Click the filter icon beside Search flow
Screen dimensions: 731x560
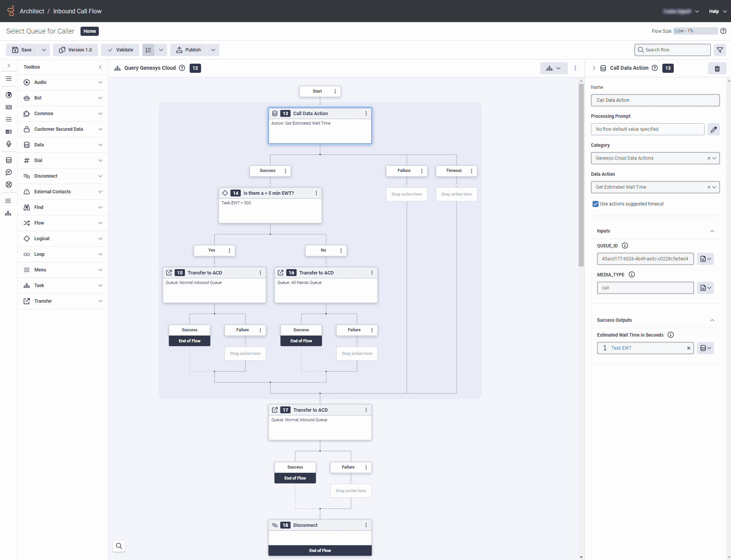click(720, 50)
